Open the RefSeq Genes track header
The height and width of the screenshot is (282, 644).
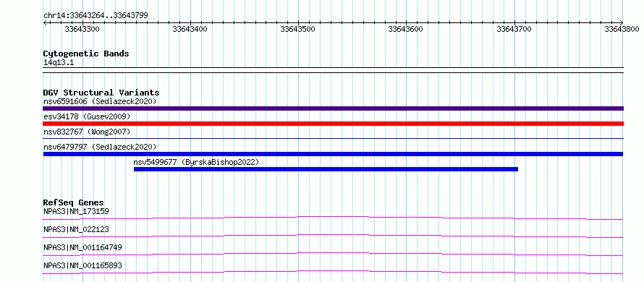[74, 202]
